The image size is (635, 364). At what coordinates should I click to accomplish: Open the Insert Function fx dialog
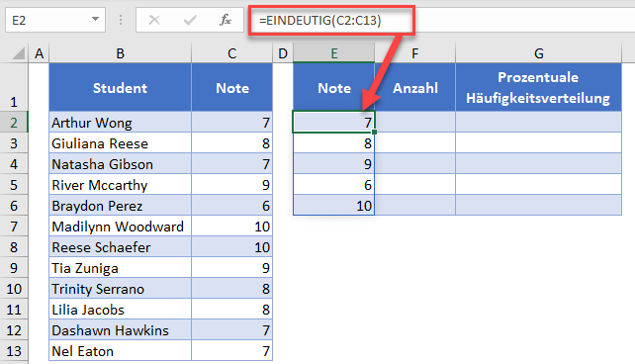(x=226, y=20)
